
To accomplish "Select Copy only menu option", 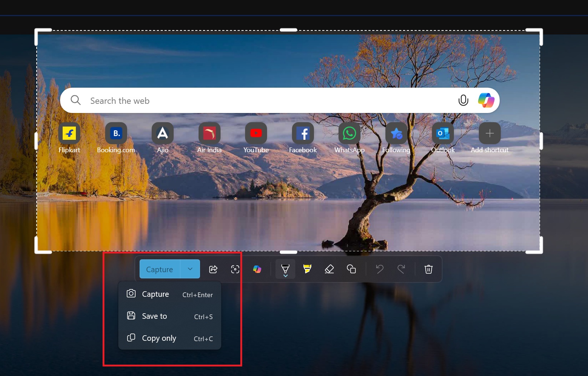I will 170,338.
